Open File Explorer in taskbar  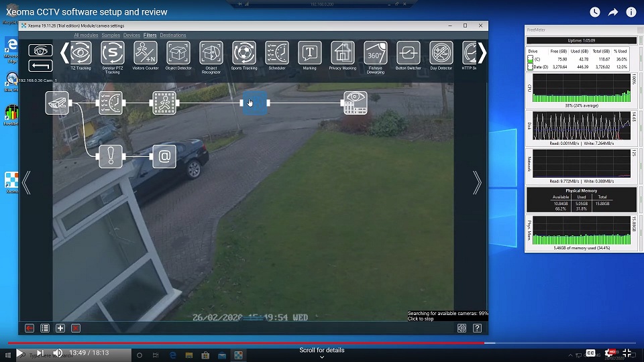pos(189,355)
